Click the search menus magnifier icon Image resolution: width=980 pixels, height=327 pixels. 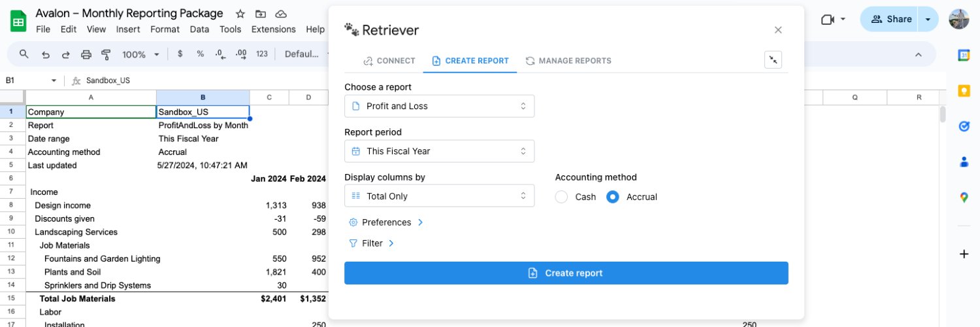pos(24,54)
